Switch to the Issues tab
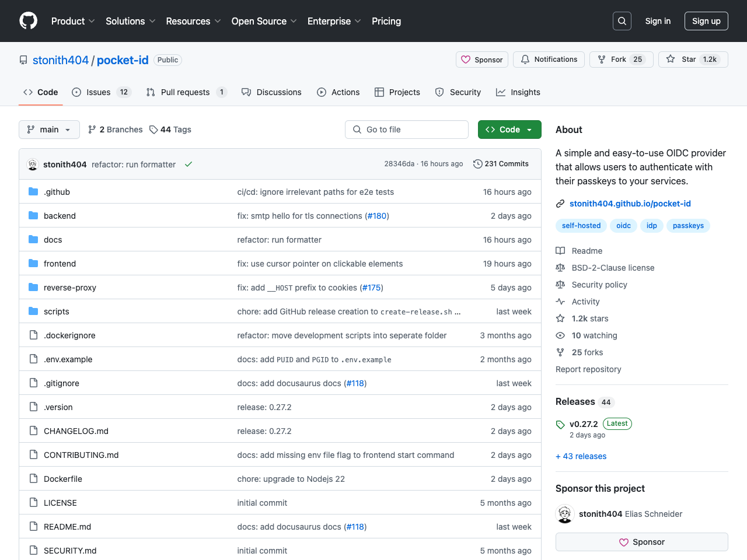Screen dimensions: 747x560 click(102, 92)
